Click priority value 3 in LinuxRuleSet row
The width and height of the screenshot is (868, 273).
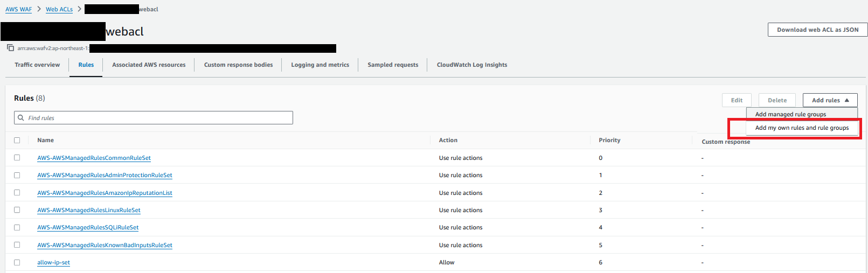600,210
